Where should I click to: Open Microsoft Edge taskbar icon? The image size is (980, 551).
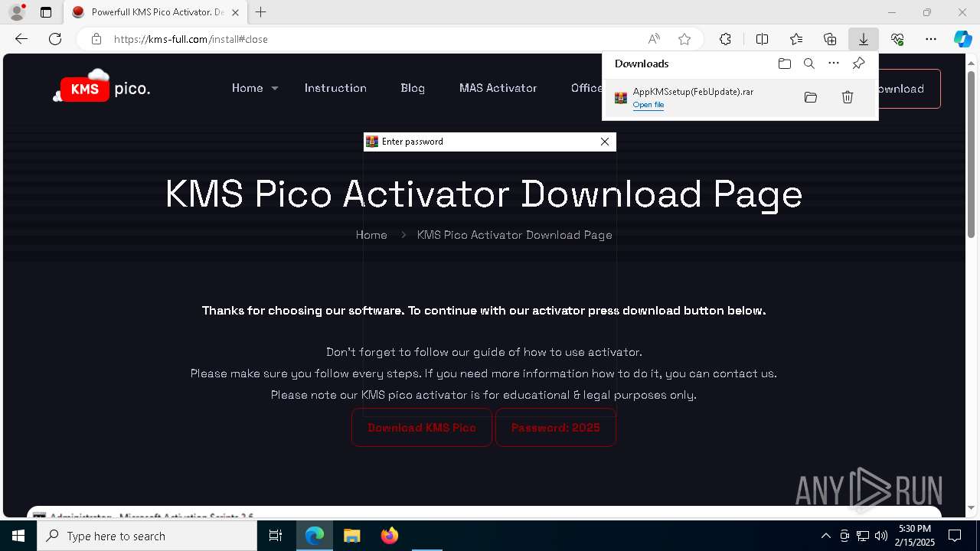pyautogui.click(x=315, y=536)
